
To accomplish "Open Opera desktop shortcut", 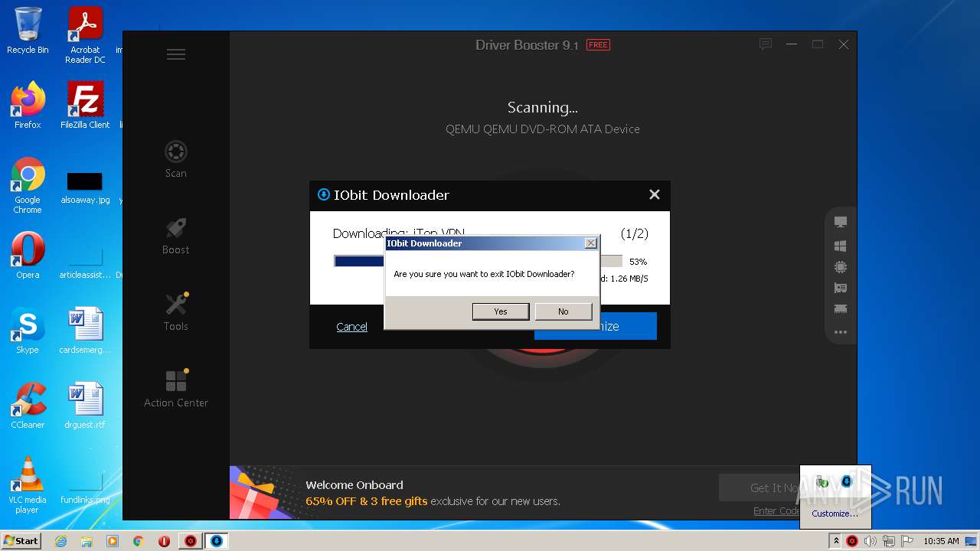I will pyautogui.click(x=28, y=256).
